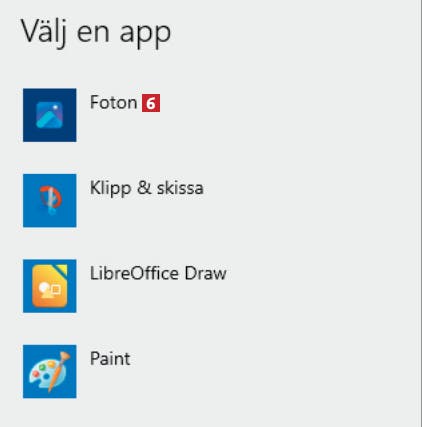The width and height of the screenshot is (422, 427).
Task: Pick the Paint palette icon
Action: coord(50,371)
